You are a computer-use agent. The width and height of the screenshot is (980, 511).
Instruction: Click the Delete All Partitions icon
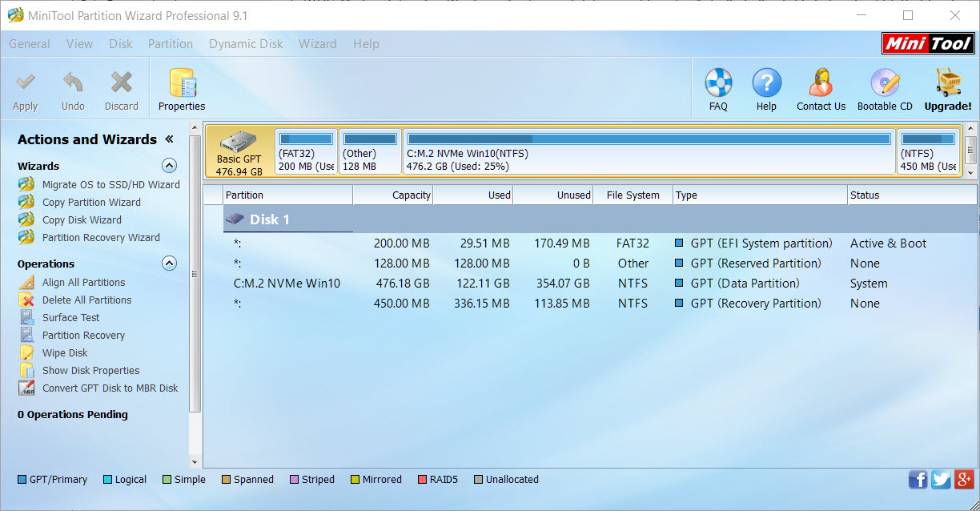27,300
